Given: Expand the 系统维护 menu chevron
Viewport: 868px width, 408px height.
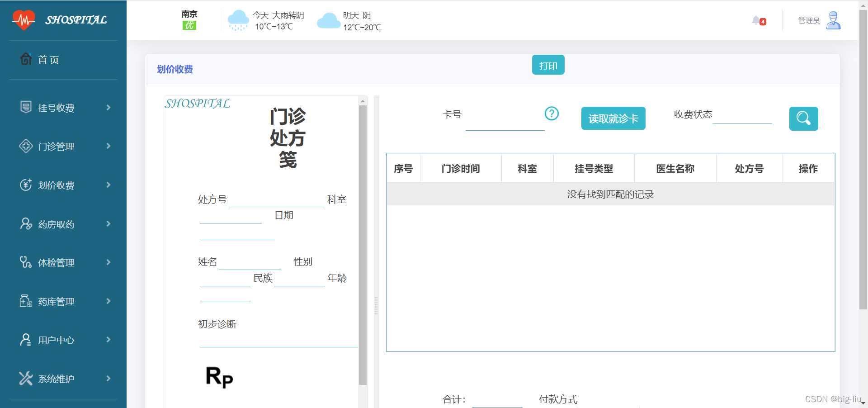Looking at the screenshot, I should (108, 378).
